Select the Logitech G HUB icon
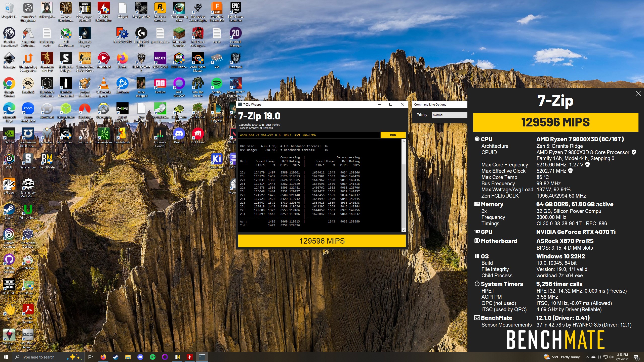The width and height of the screenshot is (644, 362). click(x=141, y=37)
